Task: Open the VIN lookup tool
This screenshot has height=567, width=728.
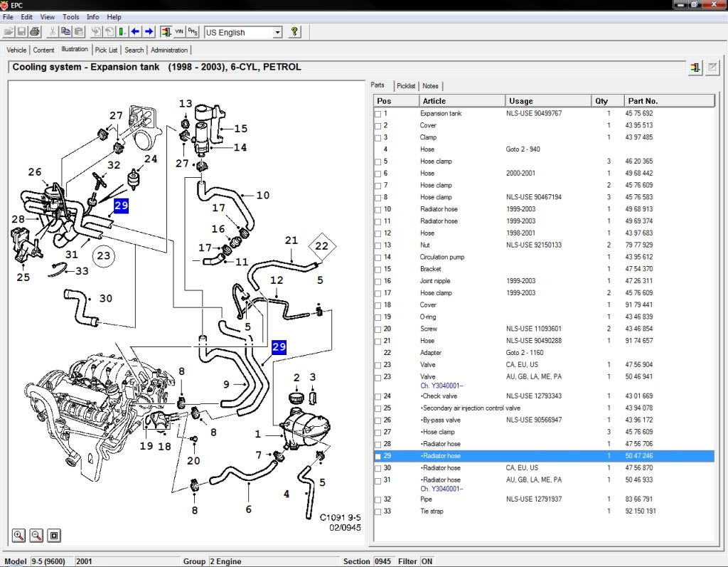Action: [x=179, y=31]
